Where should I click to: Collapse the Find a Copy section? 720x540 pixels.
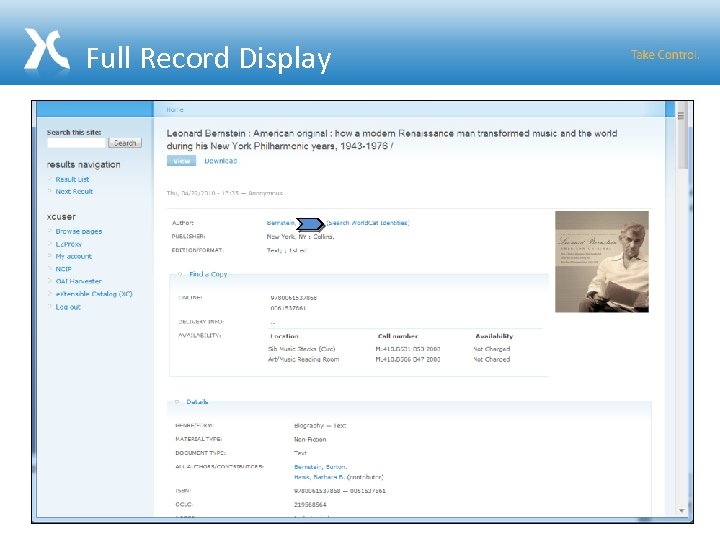(x=208, y=274)
